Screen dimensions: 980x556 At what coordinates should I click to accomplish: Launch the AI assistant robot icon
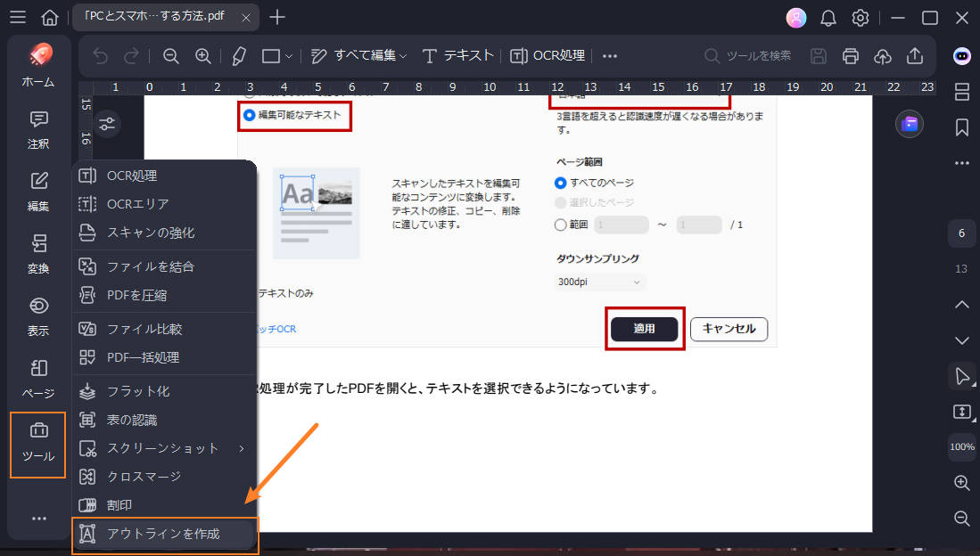[x=960, y=56]
